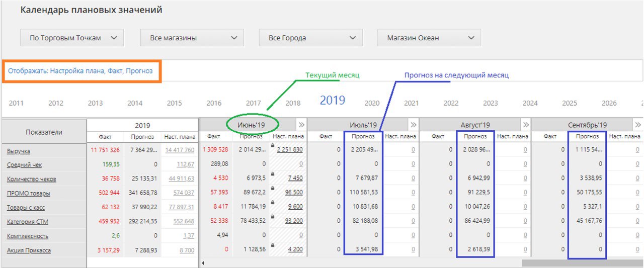Click lock icon in Категория СТМ June plan cell
The image size is (644, 268).
point(272,217)
